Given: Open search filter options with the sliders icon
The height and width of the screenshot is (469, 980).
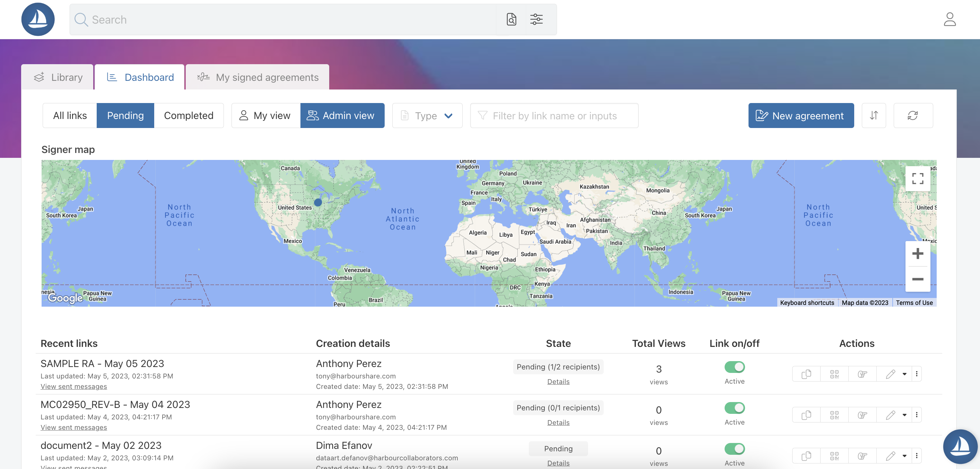Looking at the screenshot, I should pos(536,19).
